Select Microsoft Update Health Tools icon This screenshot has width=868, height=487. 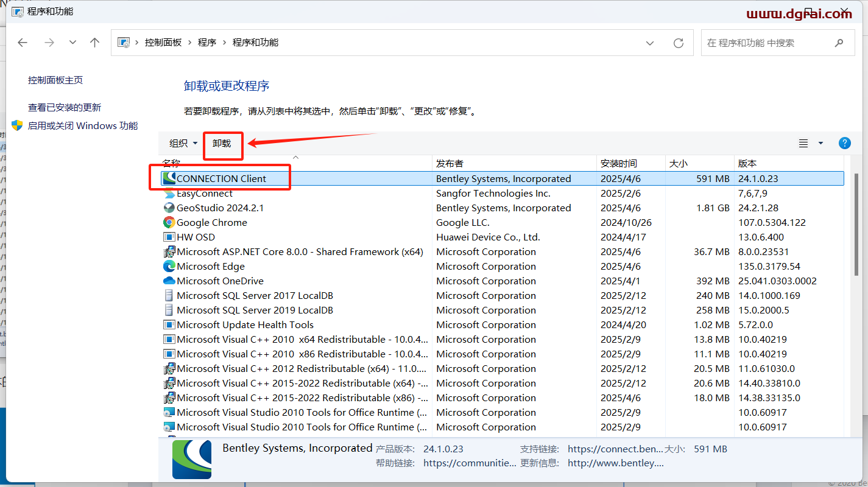[x=169, y=324]
